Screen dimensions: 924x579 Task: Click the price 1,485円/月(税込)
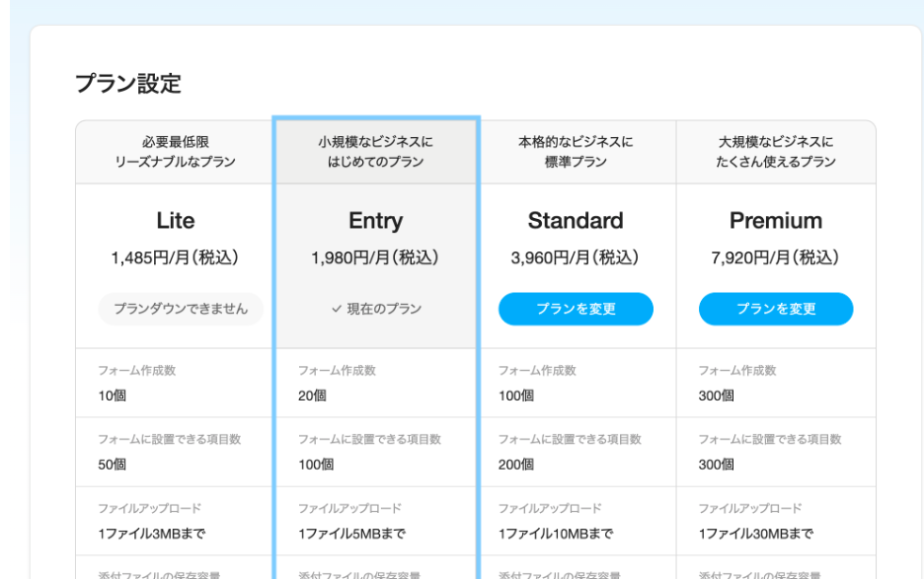pyautogui.click(x=175, y=257)
